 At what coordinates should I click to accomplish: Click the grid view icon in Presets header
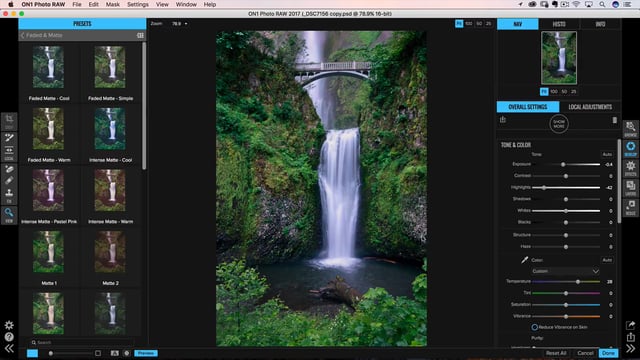[x=140, y=36]
